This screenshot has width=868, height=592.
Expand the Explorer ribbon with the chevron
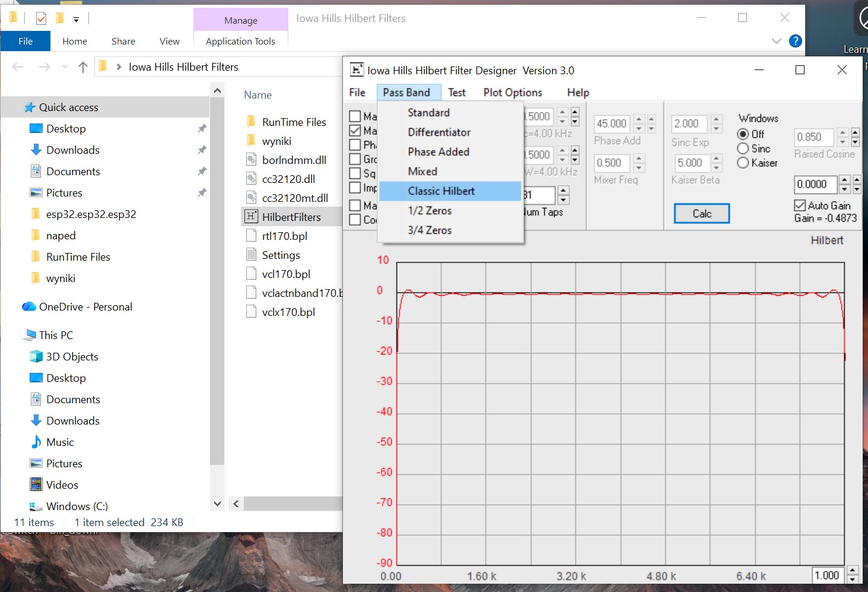[x=777, y=41]
